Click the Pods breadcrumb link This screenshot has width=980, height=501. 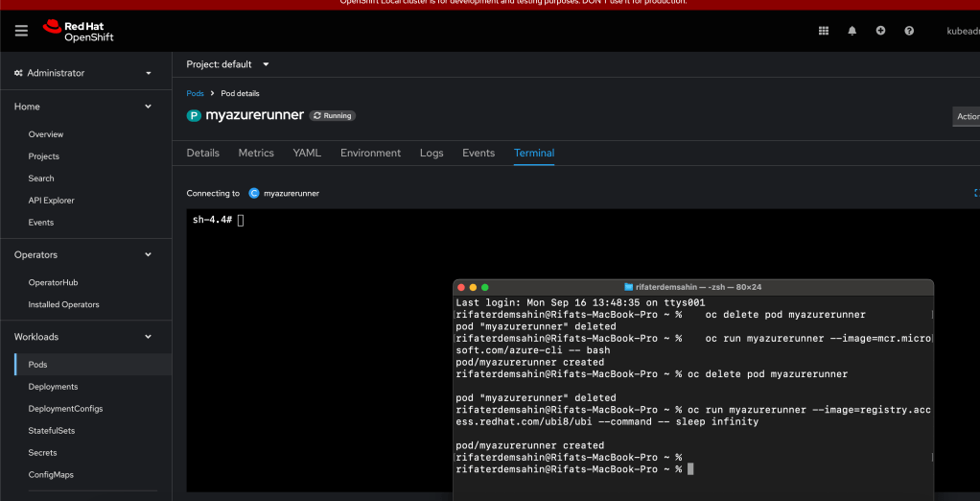[x=195, y=93]
